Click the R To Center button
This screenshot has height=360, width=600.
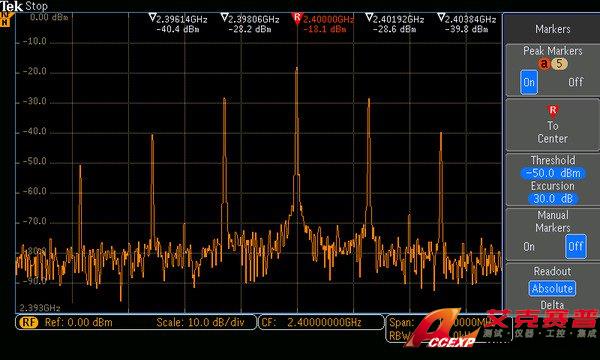pos(553,125)
